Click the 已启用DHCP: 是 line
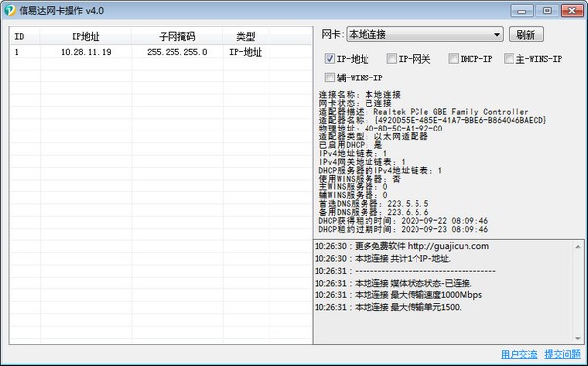This screenshot has width=588, height=366. tap(351, 145)
